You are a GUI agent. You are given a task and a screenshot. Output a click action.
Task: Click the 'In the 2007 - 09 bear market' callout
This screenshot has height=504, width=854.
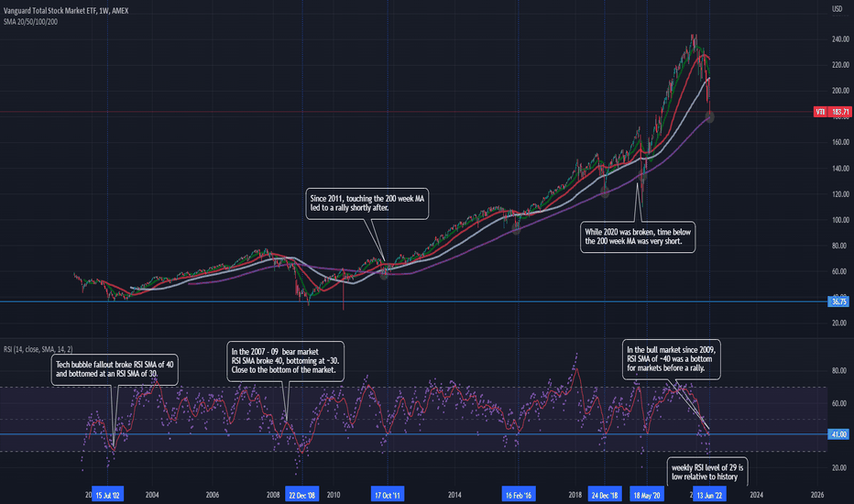285,361
